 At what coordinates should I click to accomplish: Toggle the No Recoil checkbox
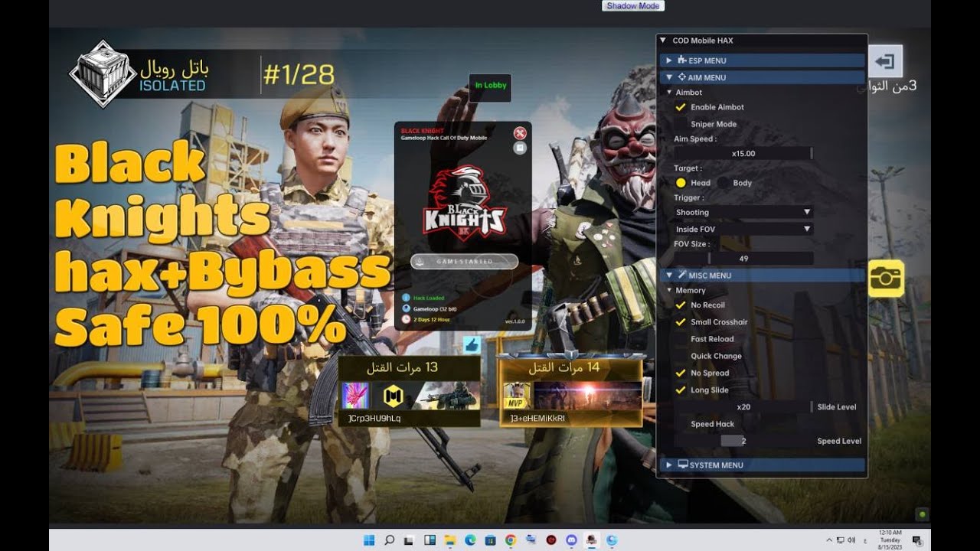[x=680, y=305]
